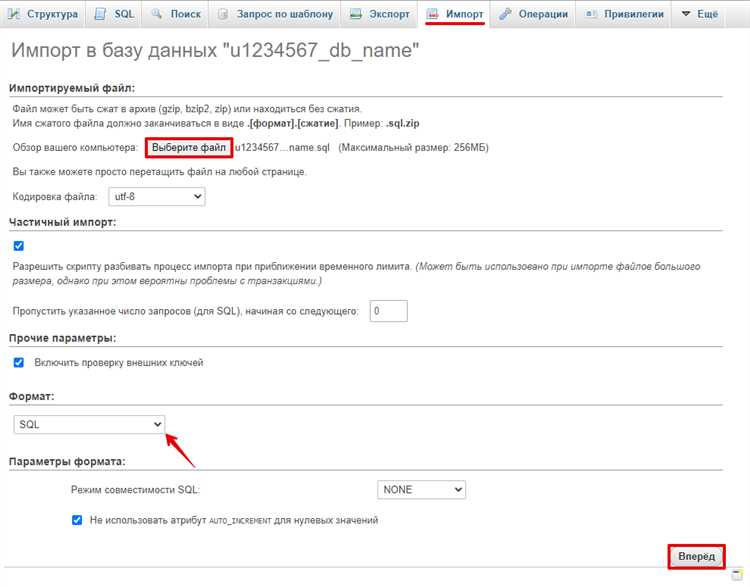
Task: Switch to the Импорт tab
Action: (456, 14)
